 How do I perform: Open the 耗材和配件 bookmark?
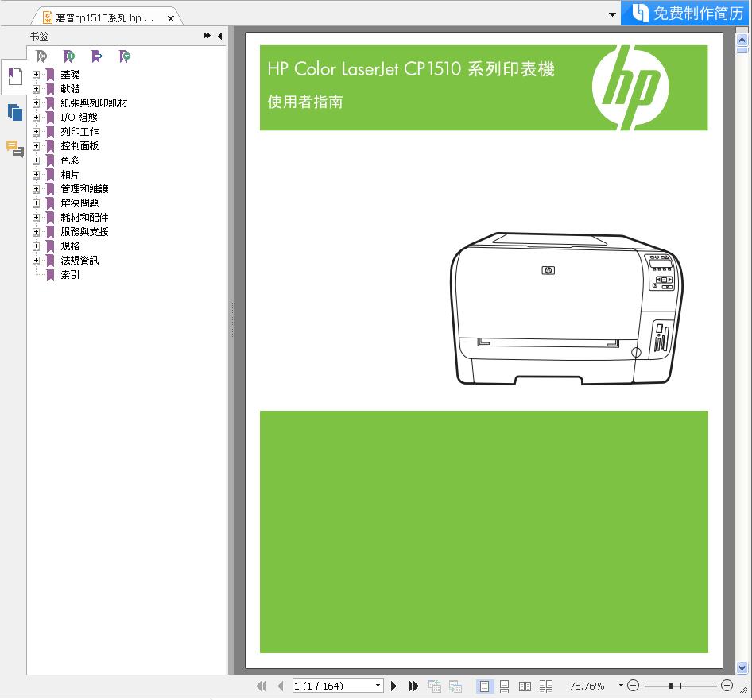pyautogui.click(x=84, y=218)
